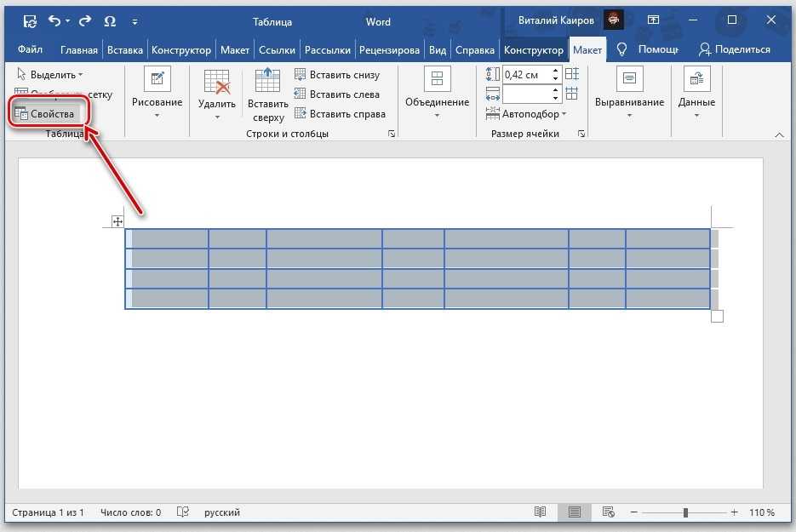Open the Вставка ribbon tab
The image size is (796, 532).
click(x=126, y=50)
